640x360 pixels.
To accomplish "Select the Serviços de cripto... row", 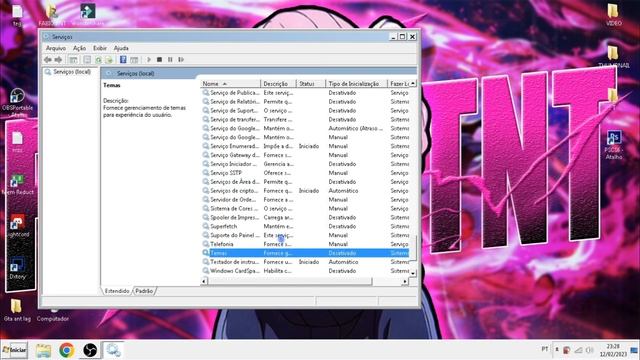I will pos(305,191).
